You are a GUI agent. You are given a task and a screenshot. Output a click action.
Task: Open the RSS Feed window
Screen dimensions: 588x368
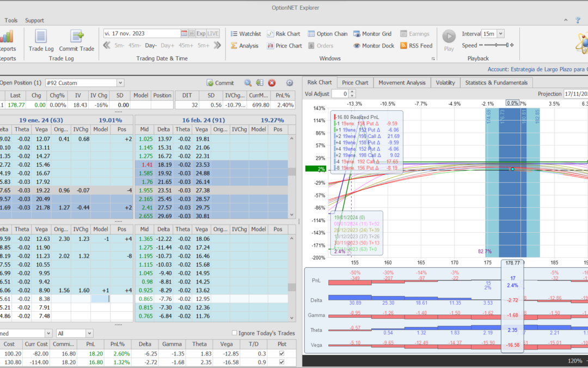tap(416, 46)
